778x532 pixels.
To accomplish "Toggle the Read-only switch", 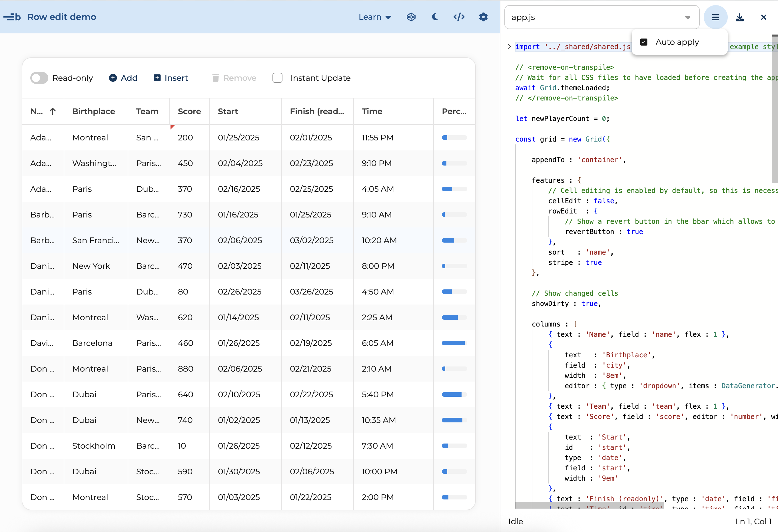I will pyautogui.click(x=39, y=78).
